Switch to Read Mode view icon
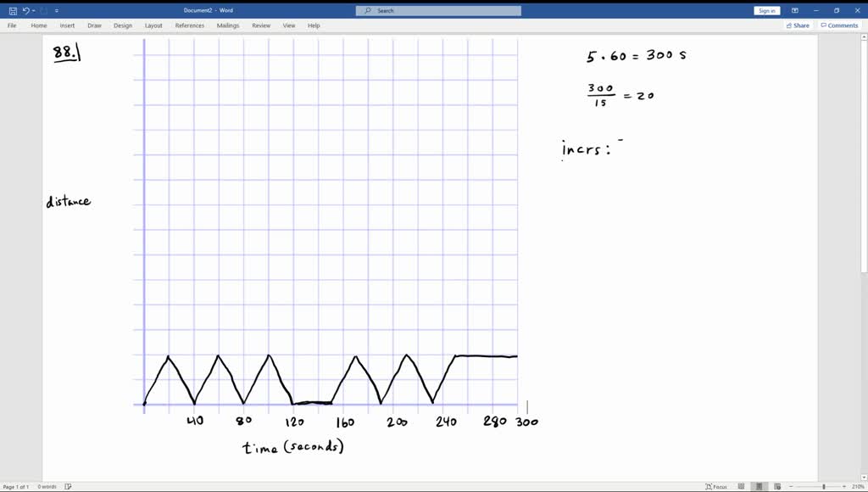Viewport: 868px width, 492px height. pyautogui.click(x=741, y=485)
